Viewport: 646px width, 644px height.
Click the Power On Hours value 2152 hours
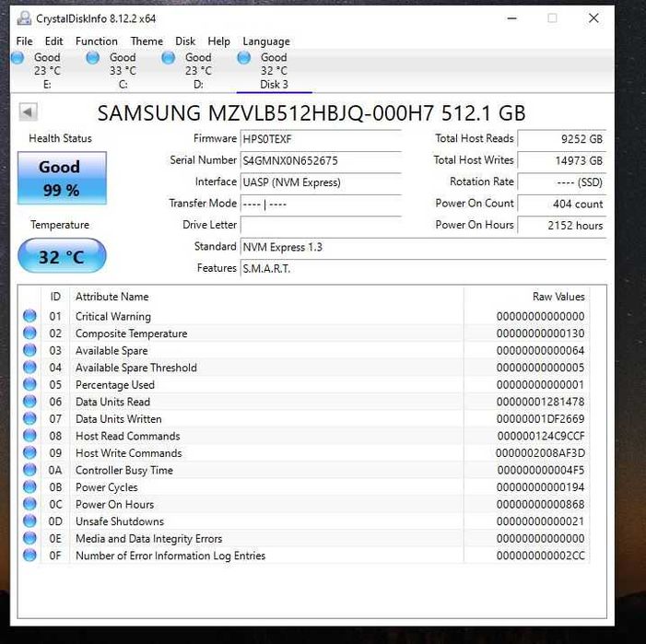[562, 226]
